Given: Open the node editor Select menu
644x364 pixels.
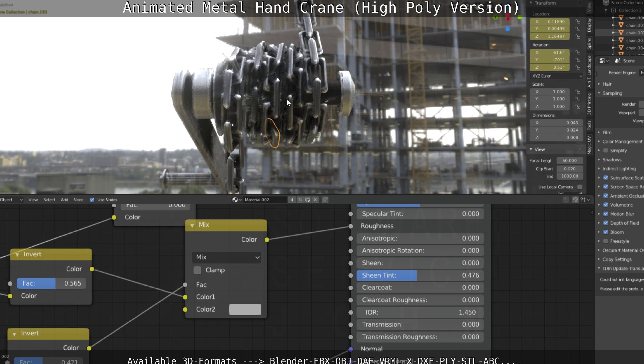Looking at the screenshot, I should 49,200.
